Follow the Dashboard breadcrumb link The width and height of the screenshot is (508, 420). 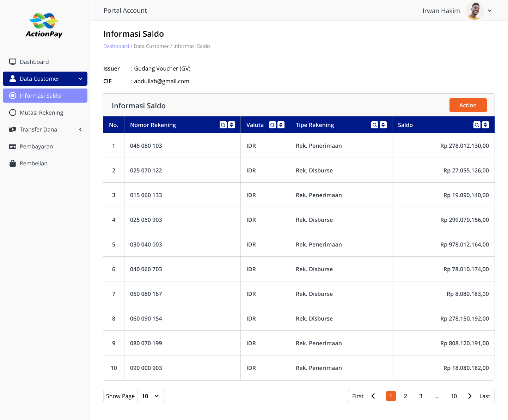coord(116,46)
